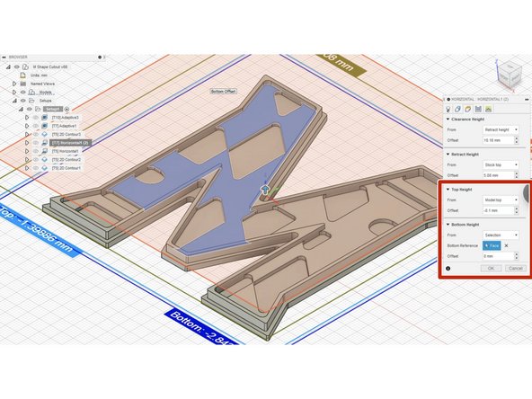
Task: Open the Geometry tab in Horizontal dialog
Action: pyautogui.click(x=457, y=109)
